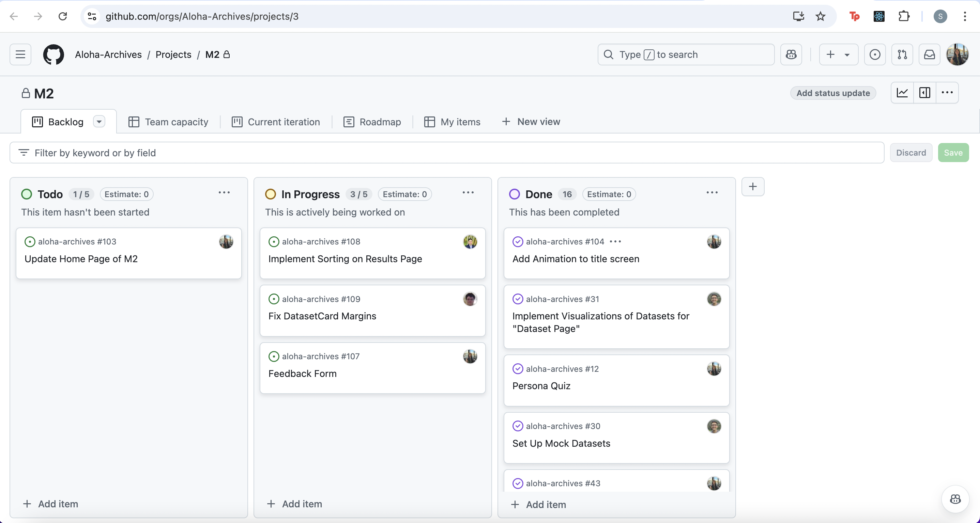Click Todo Estimate: 0 badge
980x523 pixels.
tap(127, 194)
